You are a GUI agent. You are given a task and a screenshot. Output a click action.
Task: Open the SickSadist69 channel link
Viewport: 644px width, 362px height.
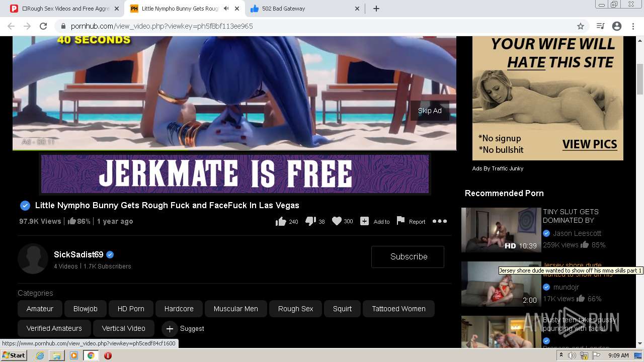tap(78, 254)
